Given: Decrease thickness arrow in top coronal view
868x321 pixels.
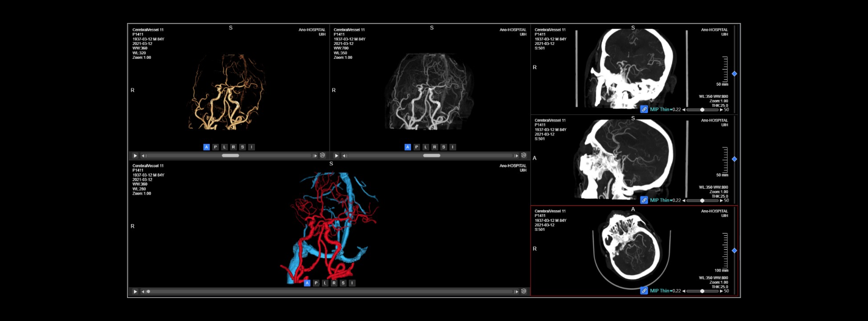Looking at the screenshot, I should 684,110.
